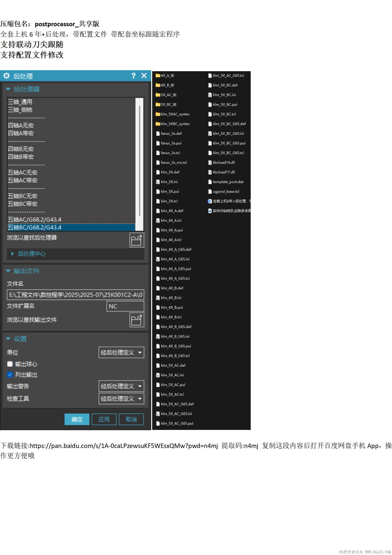The width and height of the screenshot is (392, 555).
Task: Open the 输出警告 dropdown
Action: [x=121, y=386]
